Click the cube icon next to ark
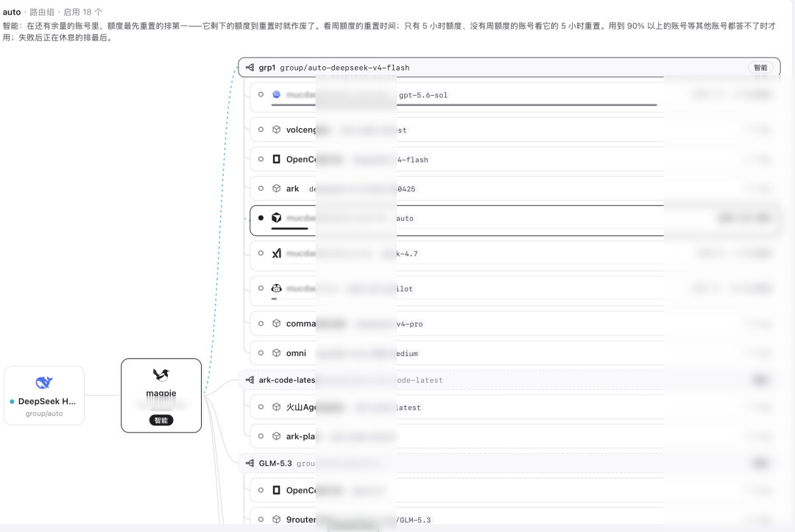795x532 pixels. coord(276,188)
